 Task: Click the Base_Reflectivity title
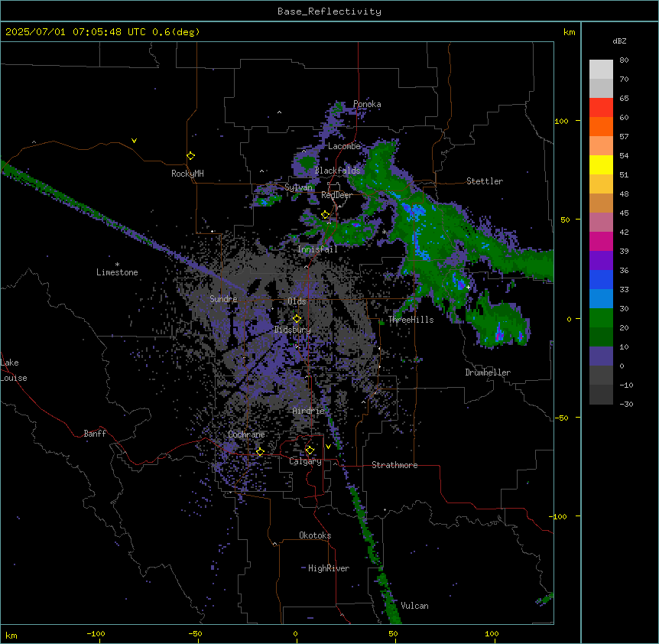329,11
